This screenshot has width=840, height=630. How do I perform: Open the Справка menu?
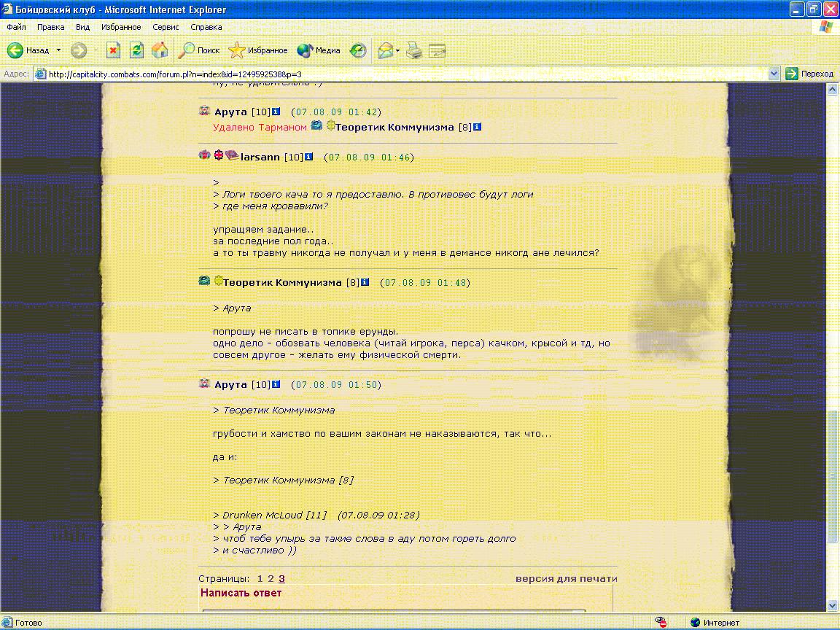pyautogui.click(x=206, y=27)
